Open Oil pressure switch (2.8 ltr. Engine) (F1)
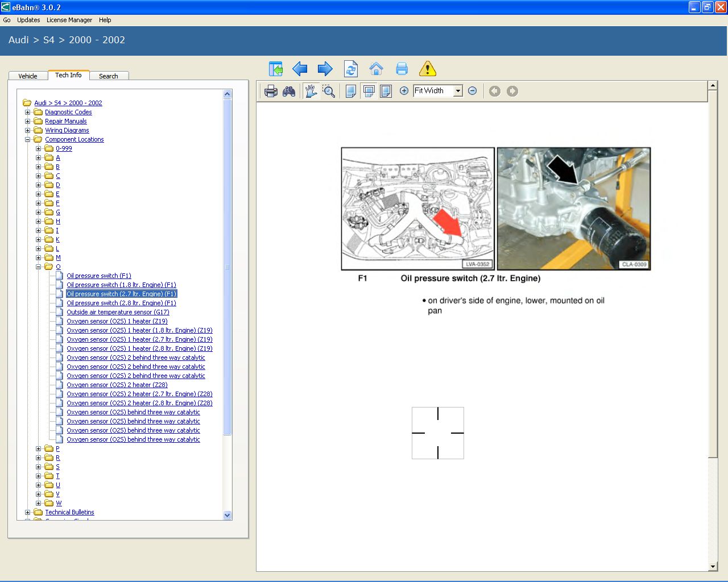This screenshot has width=728, height=582. tap(121, 303)
